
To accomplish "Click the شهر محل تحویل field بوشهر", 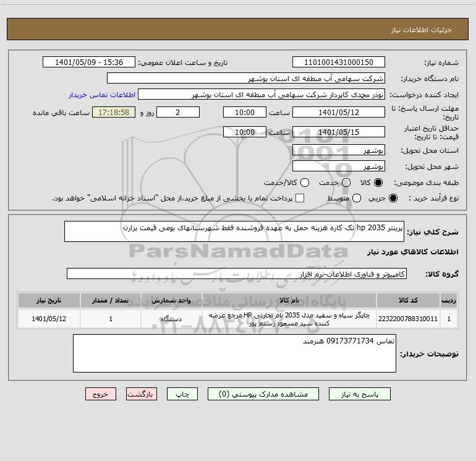I will click(x=339, y=166).
